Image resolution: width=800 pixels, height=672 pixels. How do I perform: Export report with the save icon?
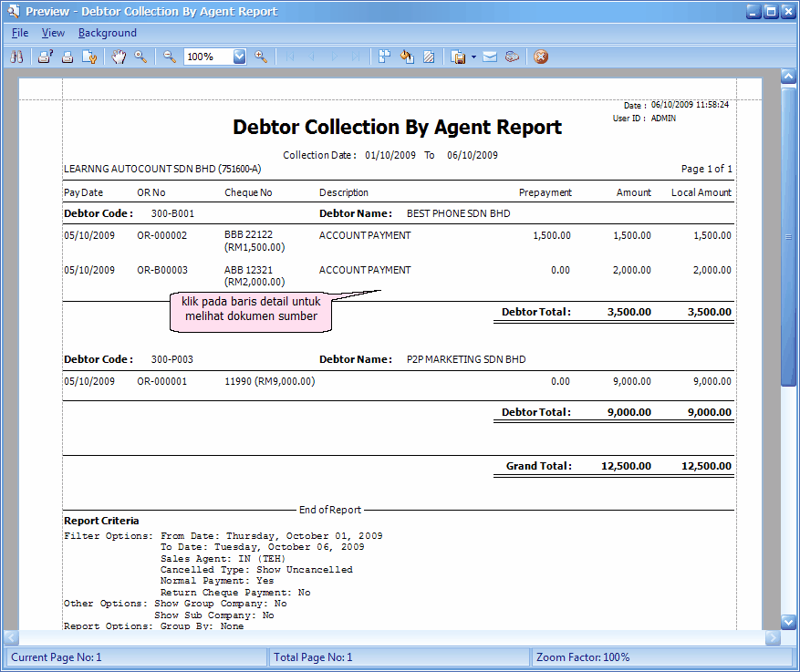click(x=460, y=57)
